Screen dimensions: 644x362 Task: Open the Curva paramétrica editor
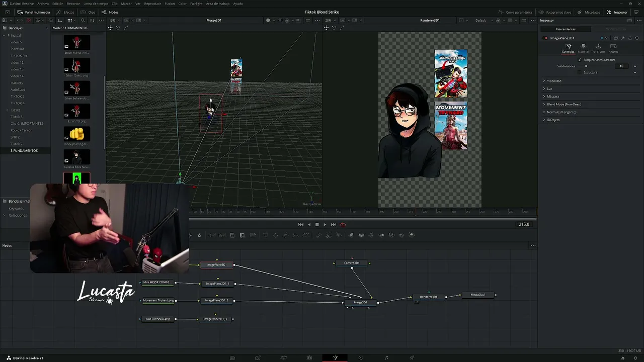click(x=515, y=12)
